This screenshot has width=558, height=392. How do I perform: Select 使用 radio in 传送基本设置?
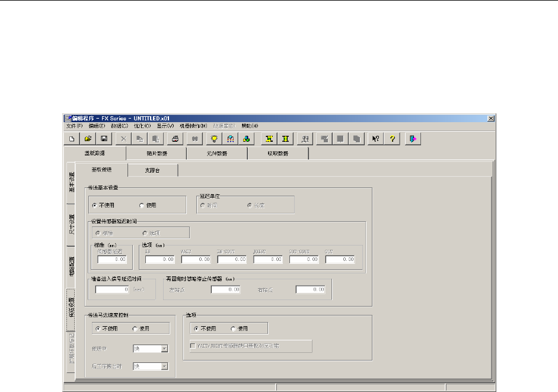142,205
